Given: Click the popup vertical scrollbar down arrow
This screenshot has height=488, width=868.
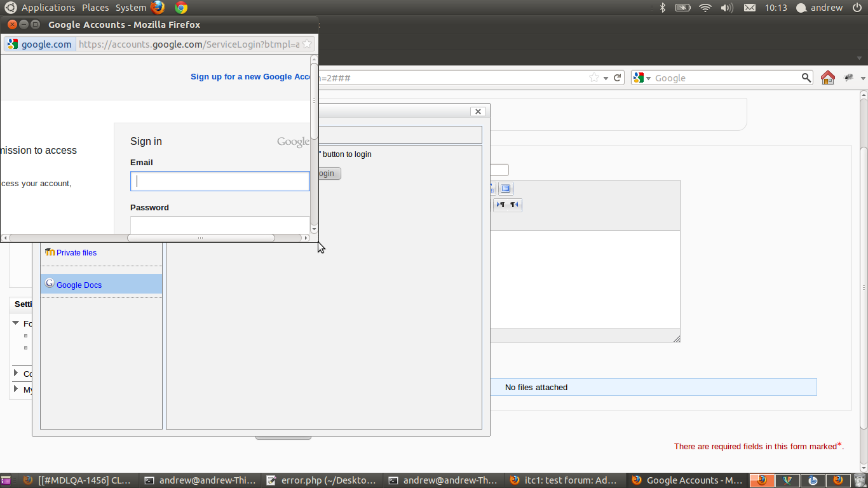Looking at the screenshot, I should click(x=314, y=229).
